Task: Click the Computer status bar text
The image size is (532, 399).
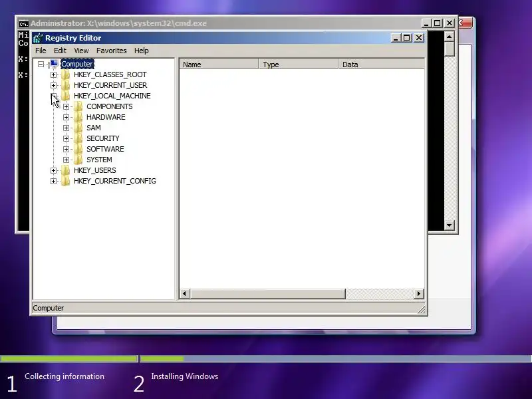Action: [48, 308]
